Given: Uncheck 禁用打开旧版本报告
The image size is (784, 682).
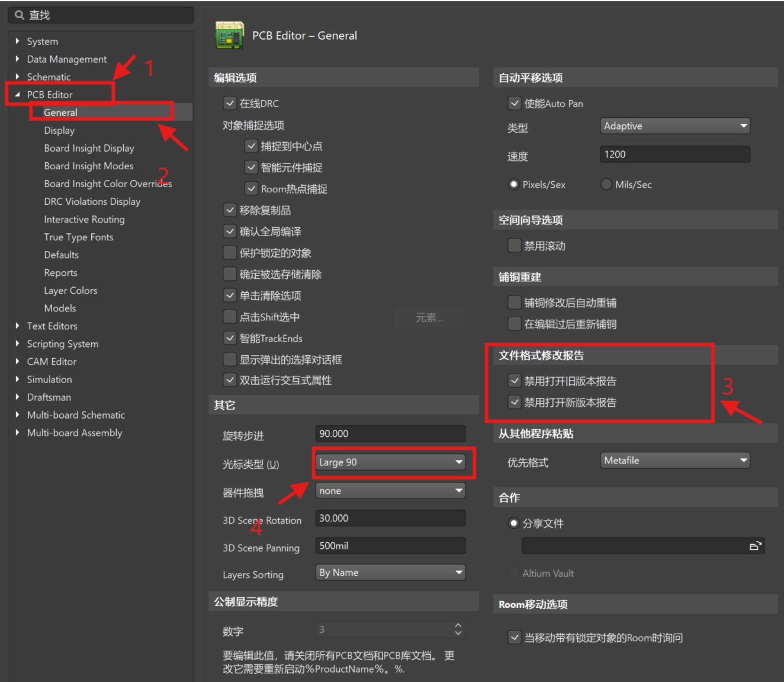Looking at the screenshot, I should [x=515, y=381].
